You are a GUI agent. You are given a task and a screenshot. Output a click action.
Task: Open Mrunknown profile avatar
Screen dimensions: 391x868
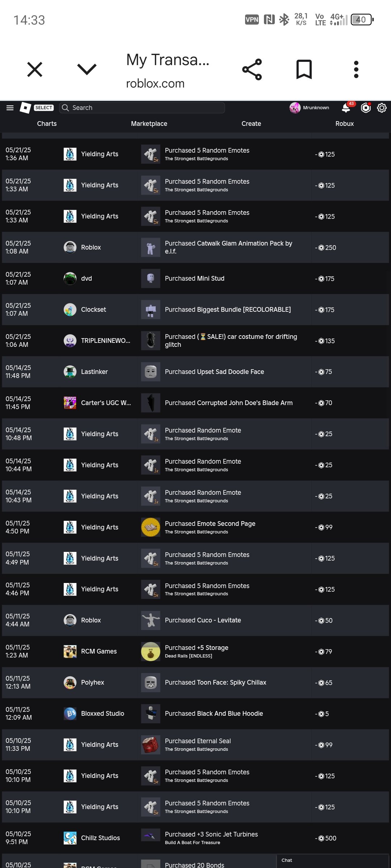pyautogui.click(x=295, y=108)
